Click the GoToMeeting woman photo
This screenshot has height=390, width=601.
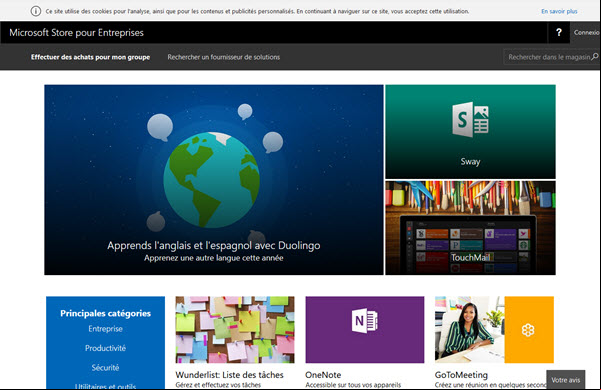[x=470, y=329]
